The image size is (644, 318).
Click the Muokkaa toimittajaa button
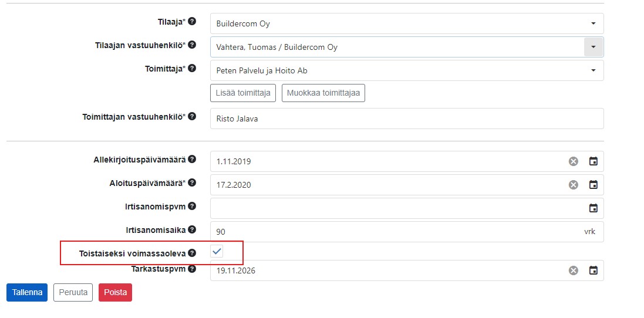pos(323,93)
